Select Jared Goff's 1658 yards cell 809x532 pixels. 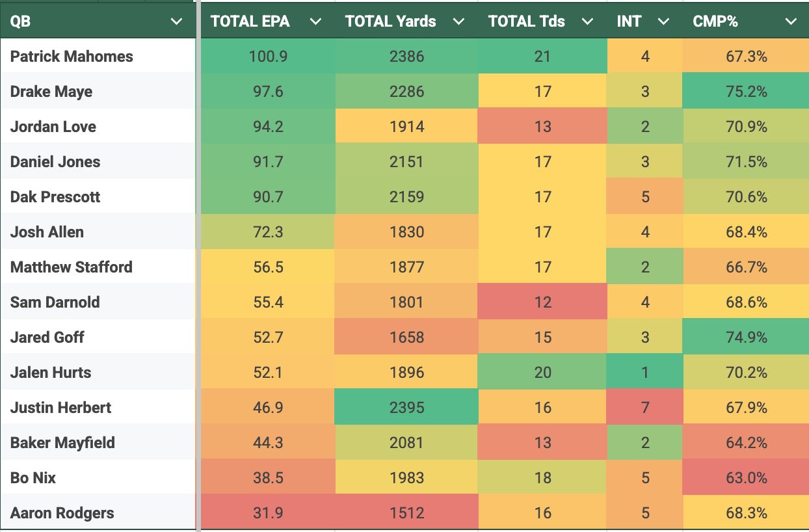pyautogui.click(x=406, y=338)
